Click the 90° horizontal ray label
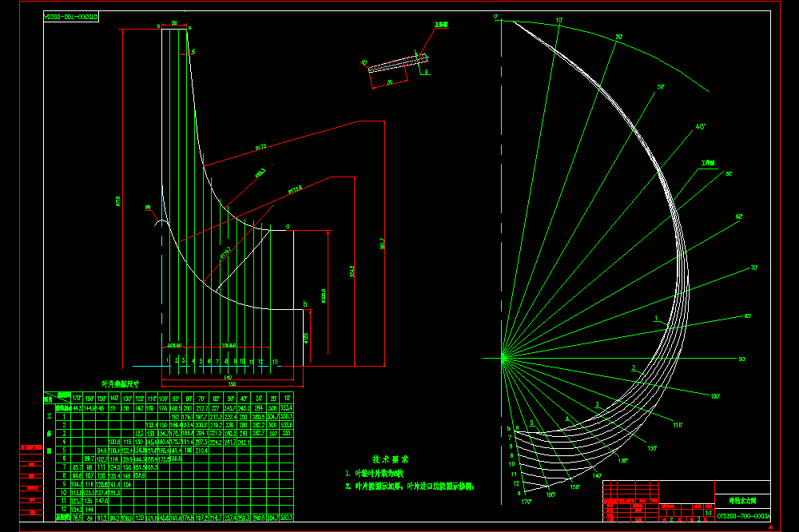 (742, 359)
